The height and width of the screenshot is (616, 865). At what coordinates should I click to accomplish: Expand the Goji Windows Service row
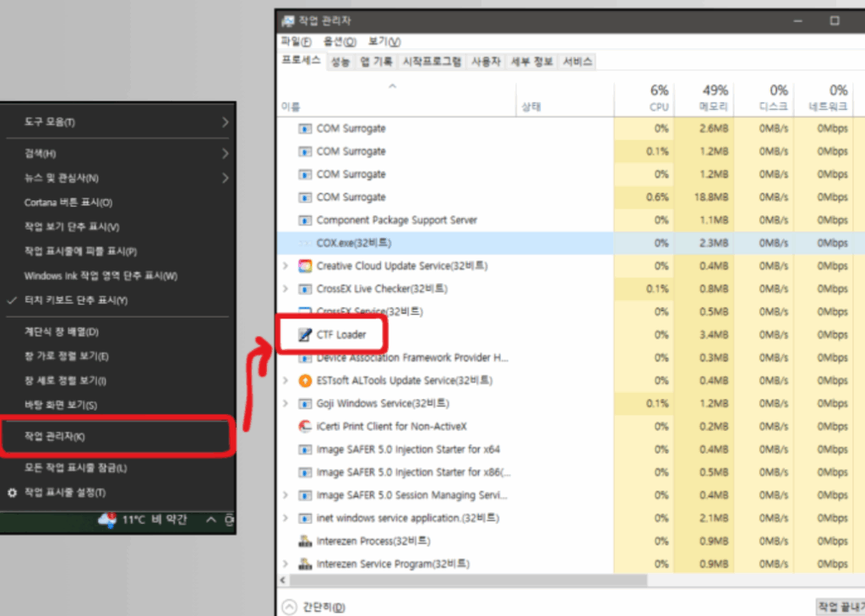[x=286, y=404]
